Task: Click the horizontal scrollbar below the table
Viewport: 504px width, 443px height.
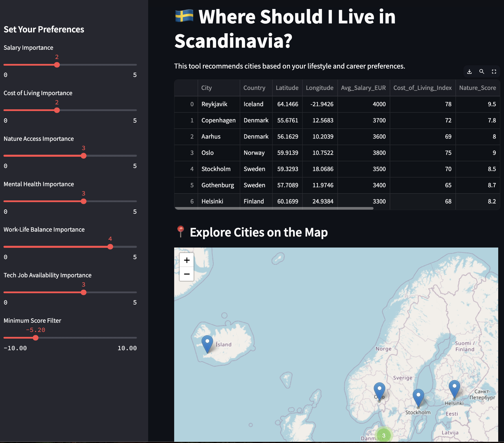Action: pos(275,208)
